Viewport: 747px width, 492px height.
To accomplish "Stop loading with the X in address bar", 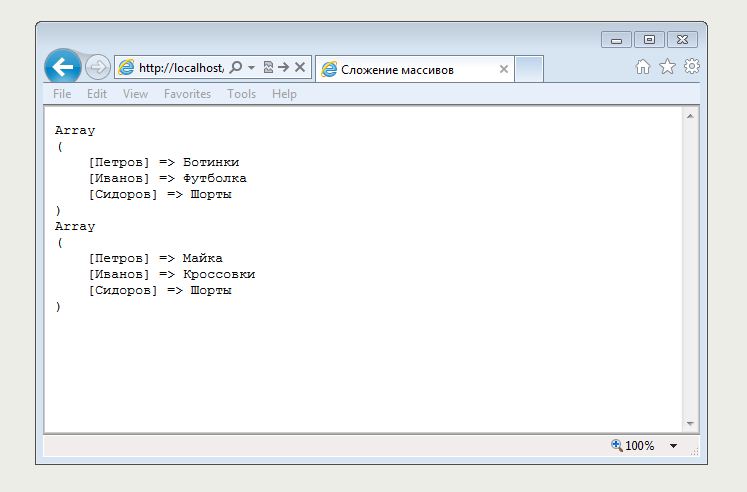I will [x=299, y=67].
